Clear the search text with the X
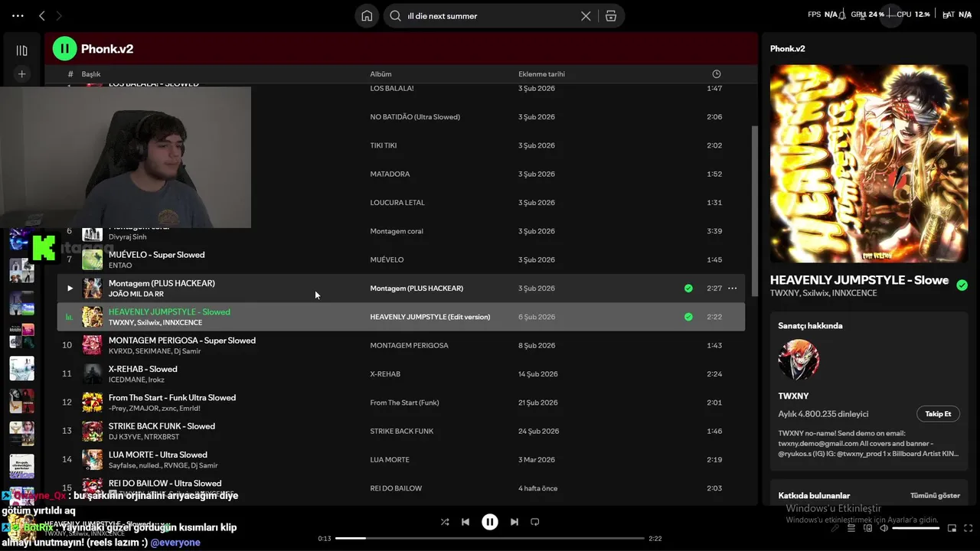980x551 pixels. click(x=586, y=16)
